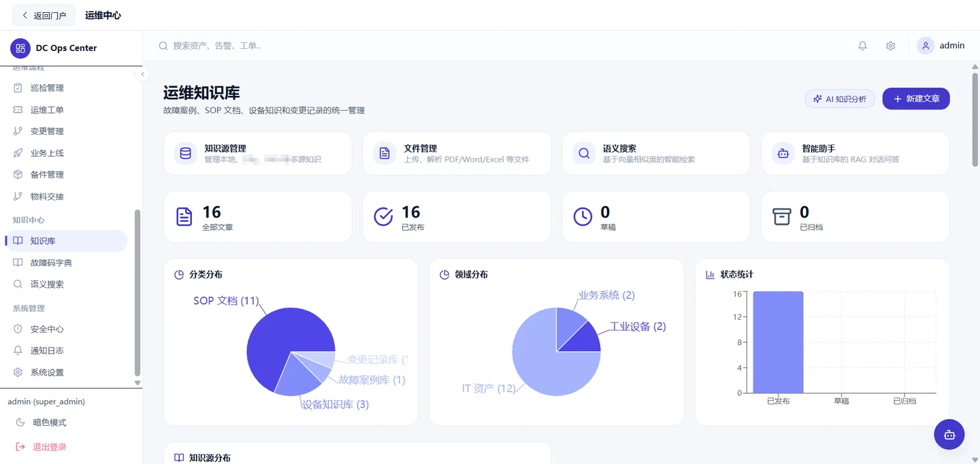Open 语义搜索 in the sidebar
This screenshot has width=980, height=464.
[65, 284]
